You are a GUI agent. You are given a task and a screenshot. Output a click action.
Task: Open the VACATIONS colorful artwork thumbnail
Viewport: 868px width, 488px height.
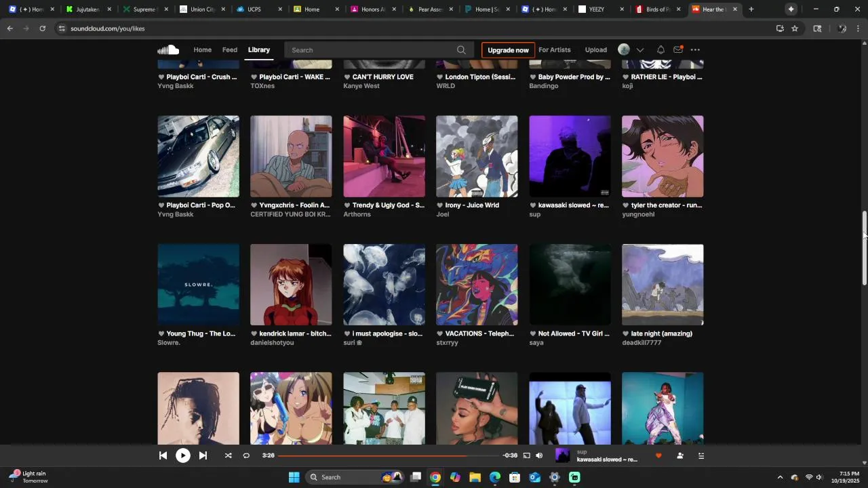[x=477, y=285]
